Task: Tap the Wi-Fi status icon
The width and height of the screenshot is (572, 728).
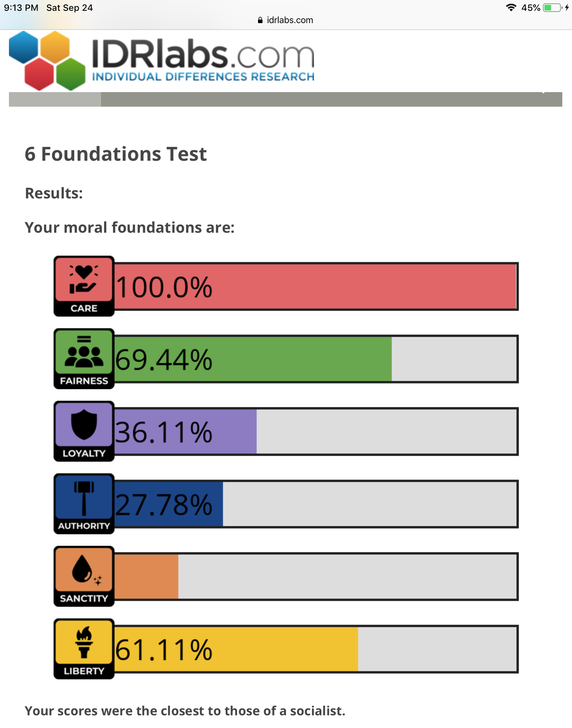Action: 511,7
